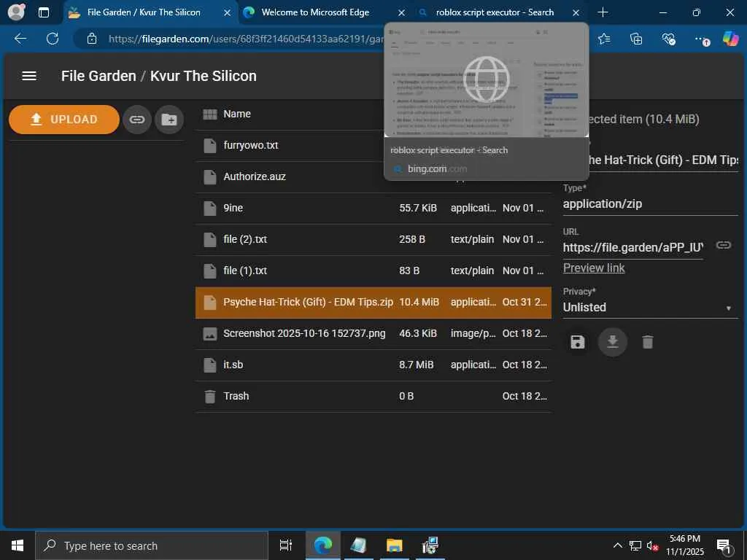This screenshot has height=560, width=747.
Task: Go back in the browser
Action: point(20,39)
